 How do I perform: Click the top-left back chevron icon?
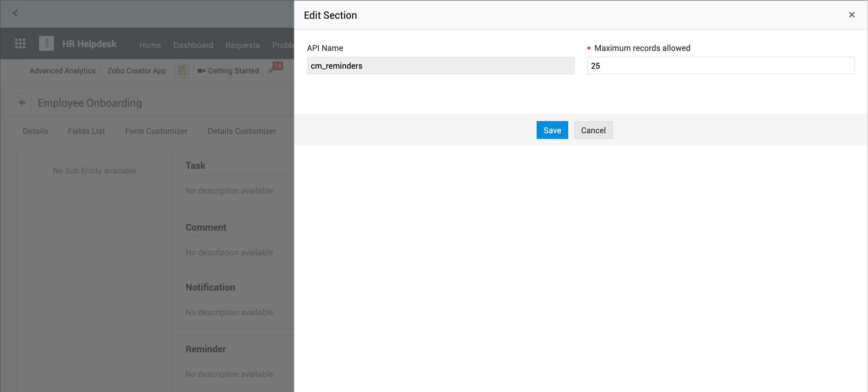point(15,13)
